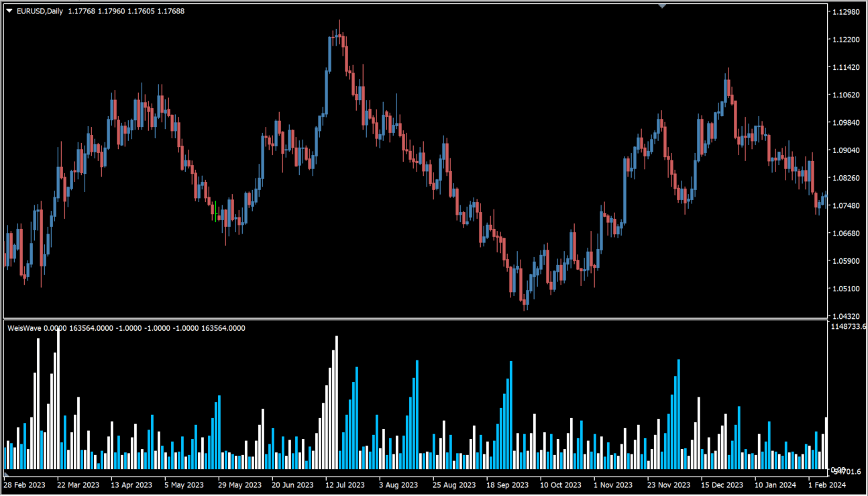868x496 pixels.
Task: Click the 12 Jul 2023 date label
Action: point(345,485)
